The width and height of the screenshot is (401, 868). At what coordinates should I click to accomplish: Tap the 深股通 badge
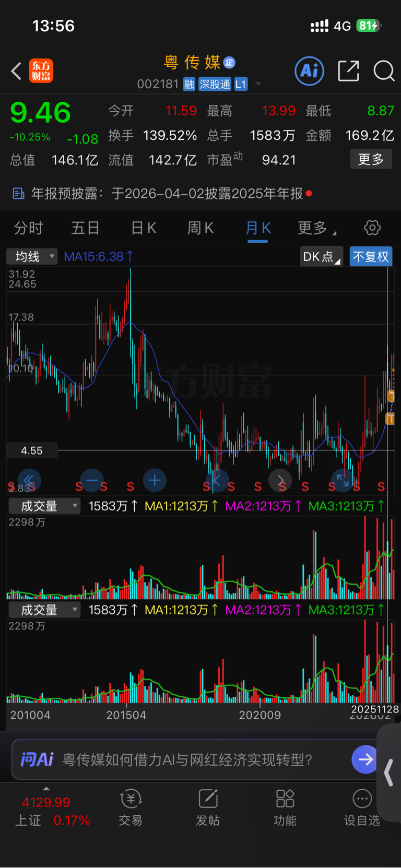(215, 84)
